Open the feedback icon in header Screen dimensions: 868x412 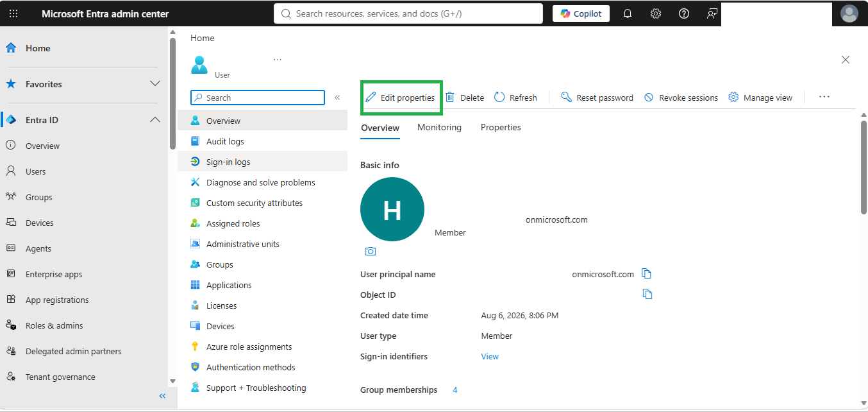click(x=712, y=13)
